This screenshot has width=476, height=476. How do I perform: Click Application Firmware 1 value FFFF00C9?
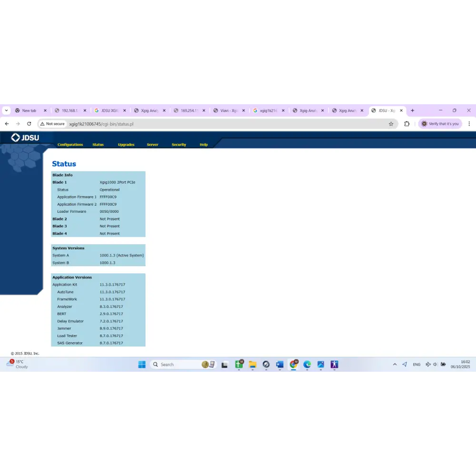pyautogui.click(x=108, y=197)
